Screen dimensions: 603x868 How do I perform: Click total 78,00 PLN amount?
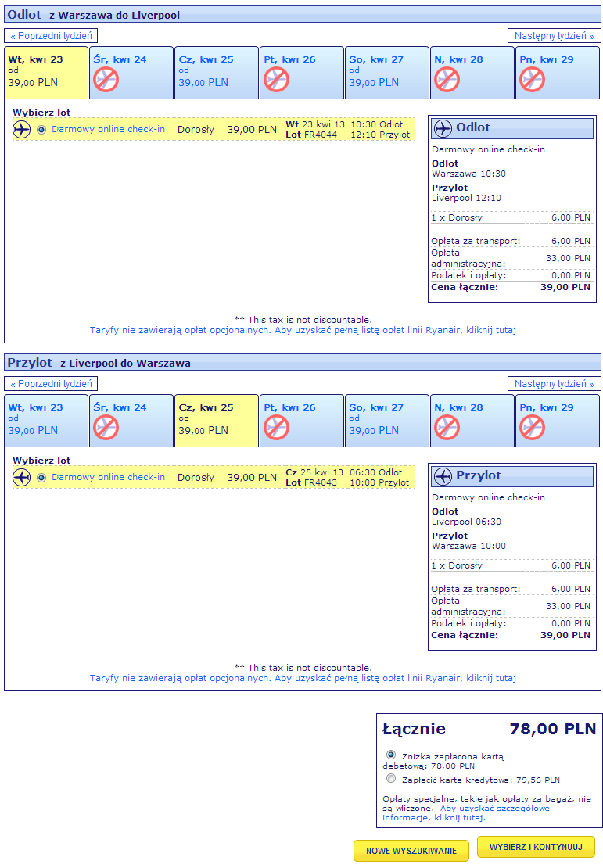coord(553,729)
